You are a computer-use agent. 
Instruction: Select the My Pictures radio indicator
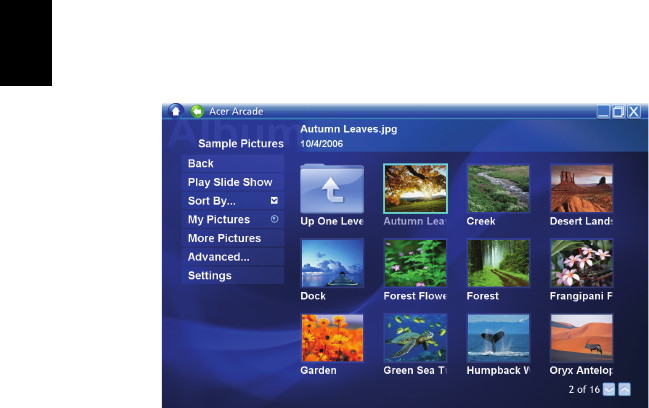click(274, 219)
